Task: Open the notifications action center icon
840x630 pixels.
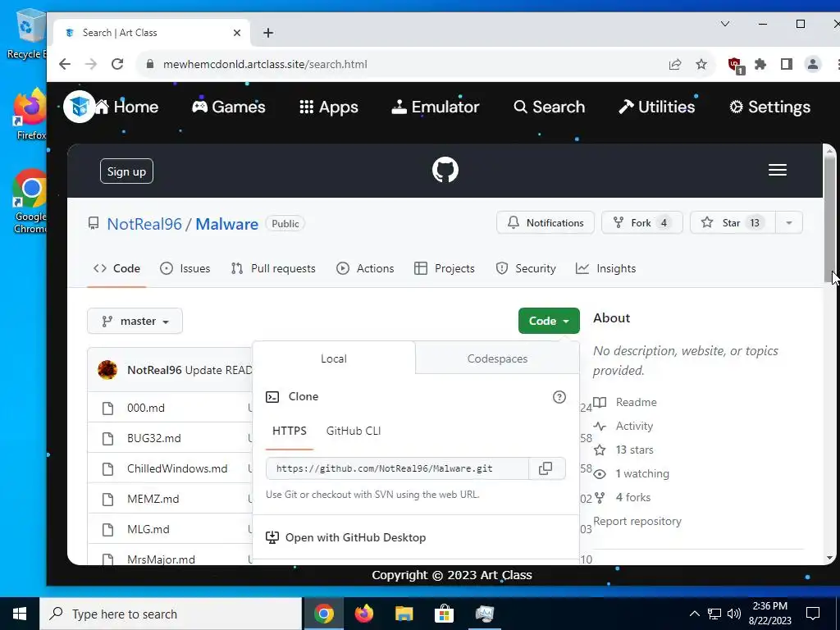Action: (813, 614)
